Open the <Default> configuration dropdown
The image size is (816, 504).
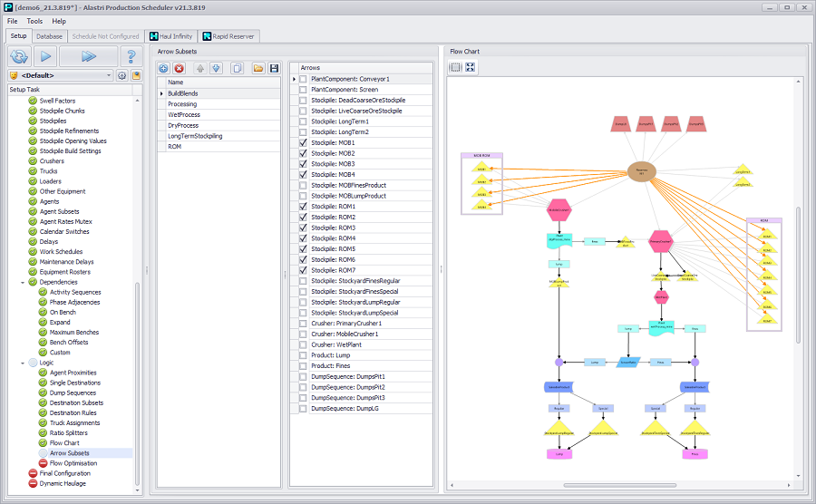(109, 75)
